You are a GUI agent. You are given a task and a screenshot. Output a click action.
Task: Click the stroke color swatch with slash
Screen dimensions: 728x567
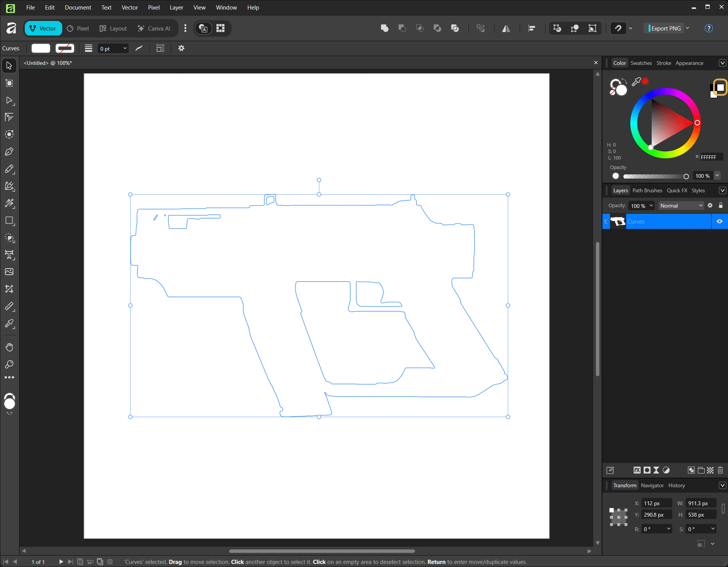click(65, 48)
